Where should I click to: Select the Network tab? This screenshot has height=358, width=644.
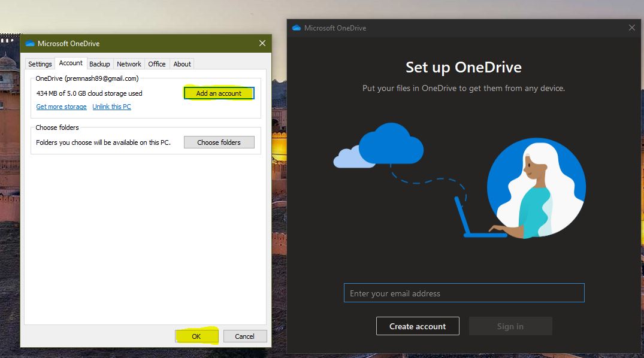pos(129,63)
